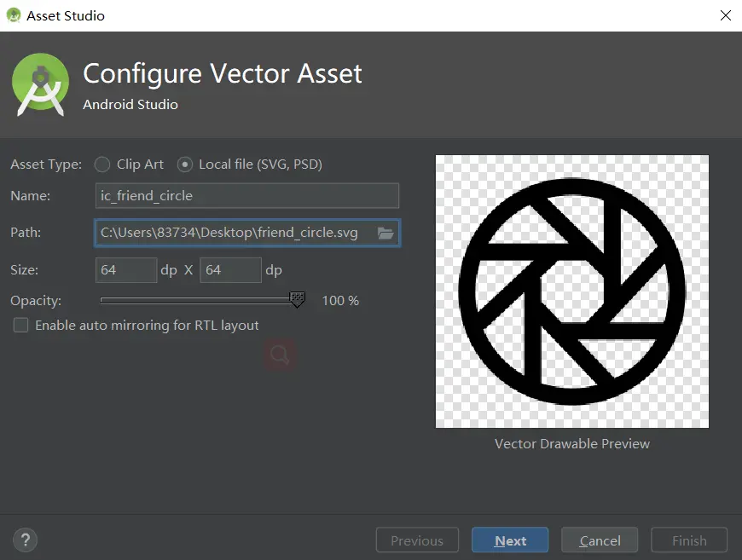This screenshot has width=742, height=560.
Task: Click the Cancel button
Action: [x=600, y=540]
